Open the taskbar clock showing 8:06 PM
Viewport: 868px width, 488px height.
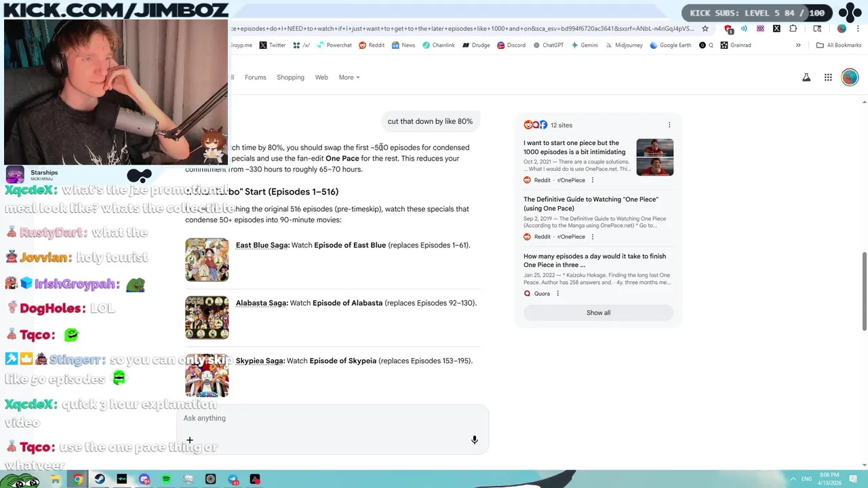click(x=829, y=479)
